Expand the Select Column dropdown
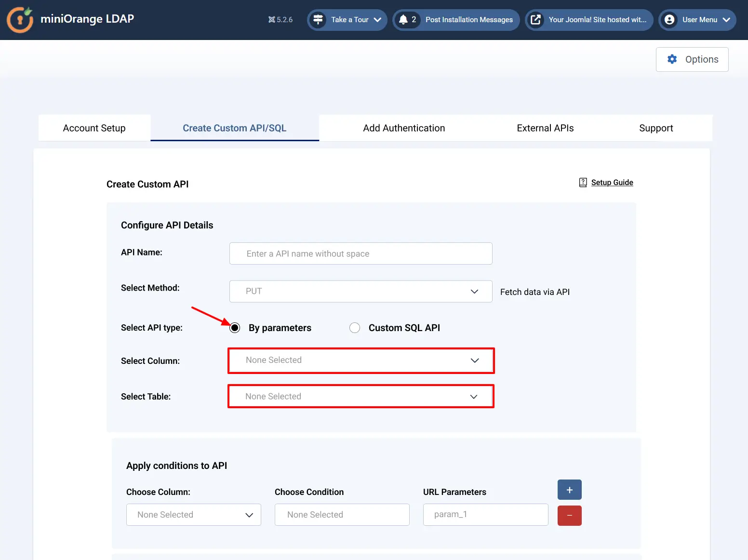This screenshot has width=748, height=560. coord(361,360)
